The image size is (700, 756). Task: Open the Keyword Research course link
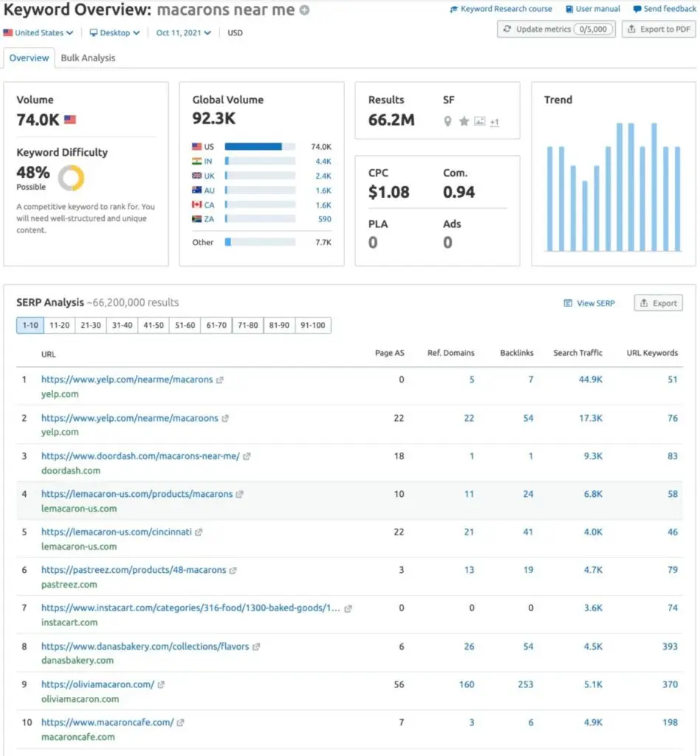click(x=500, y=9)
